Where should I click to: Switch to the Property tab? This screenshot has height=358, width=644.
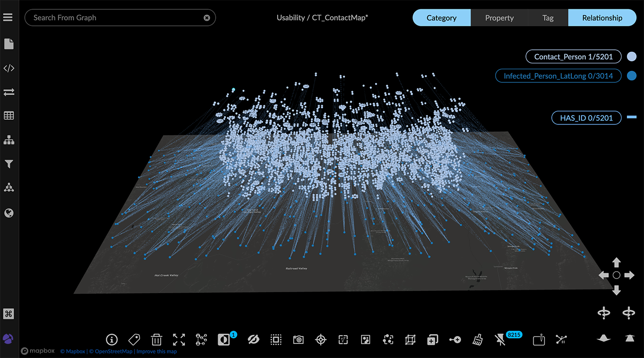499,18
